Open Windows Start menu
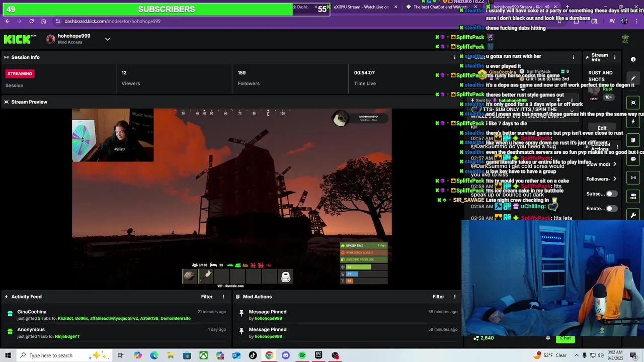Image resolution: width=644 pixels, height=362 pixels. 9,355
